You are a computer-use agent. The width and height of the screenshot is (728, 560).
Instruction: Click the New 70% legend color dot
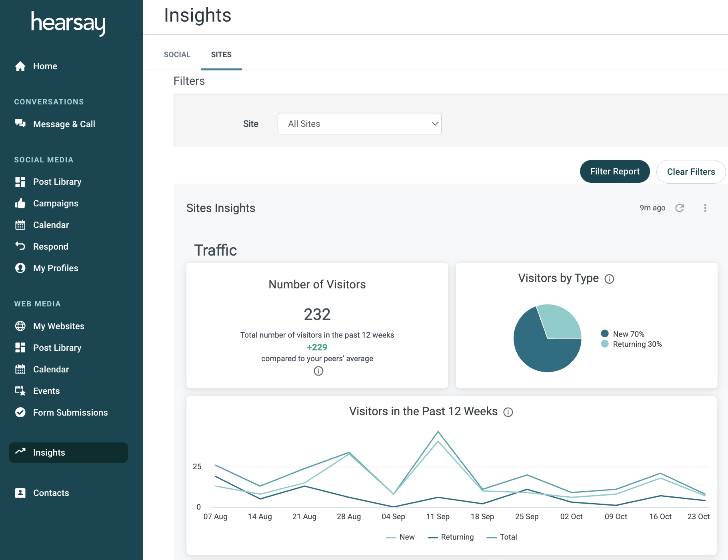click(605, 334)
